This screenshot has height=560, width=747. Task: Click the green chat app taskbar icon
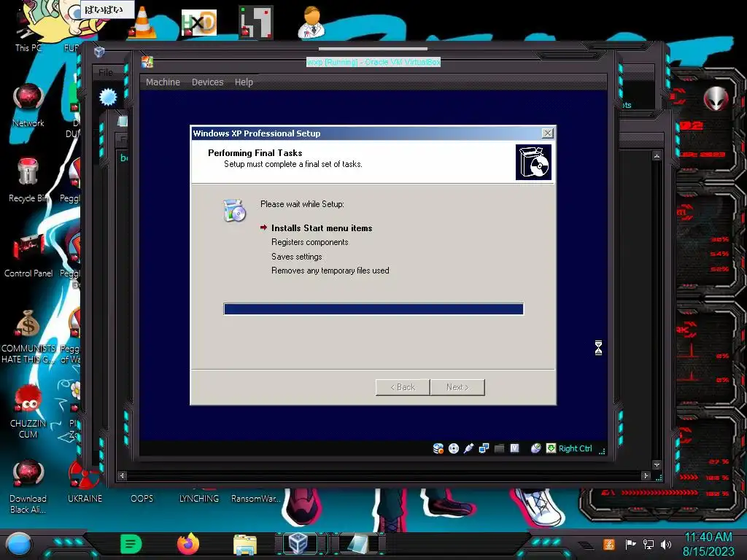[x=131, y=544]
